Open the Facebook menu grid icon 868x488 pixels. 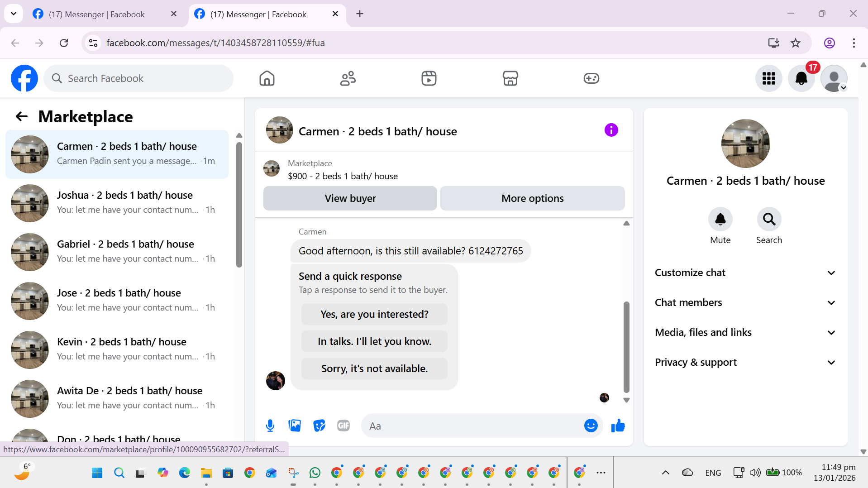click(x=768, y=78)
